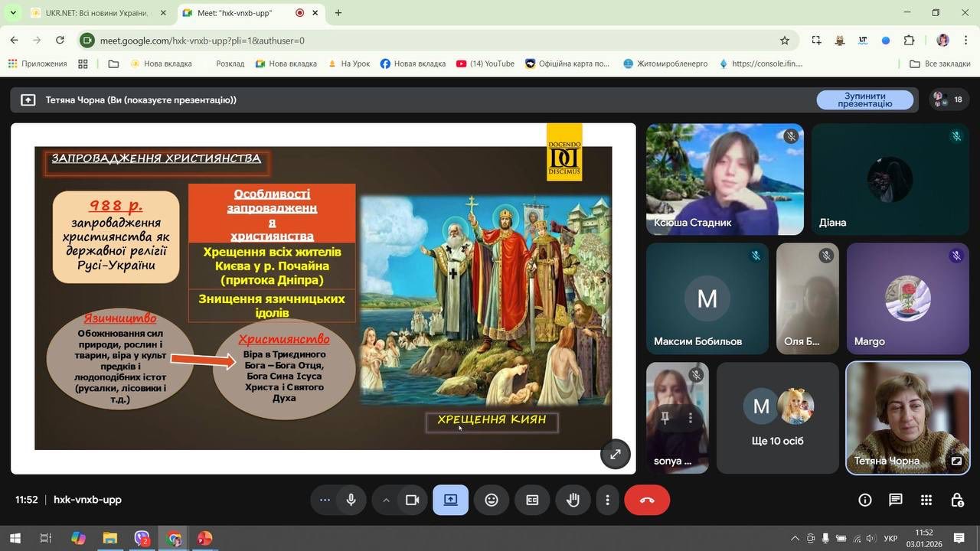
Task: Open Chrome from taskbar
Action: 174,538
